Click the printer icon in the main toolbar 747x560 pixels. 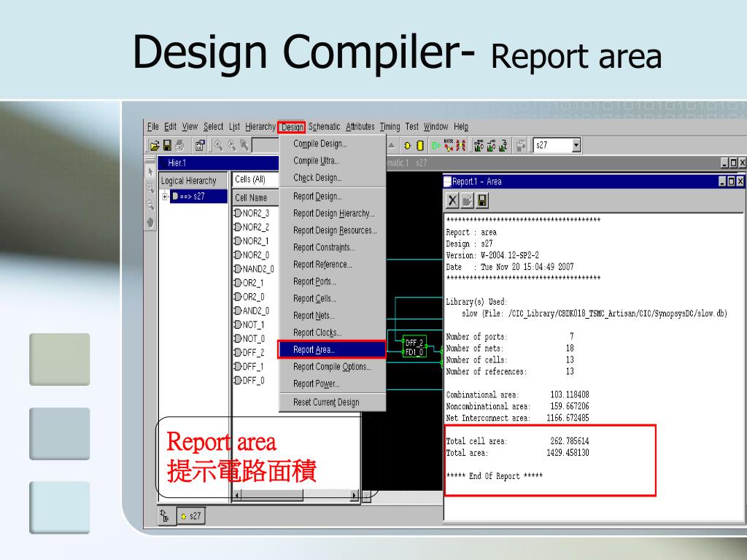tap(179, 145)
